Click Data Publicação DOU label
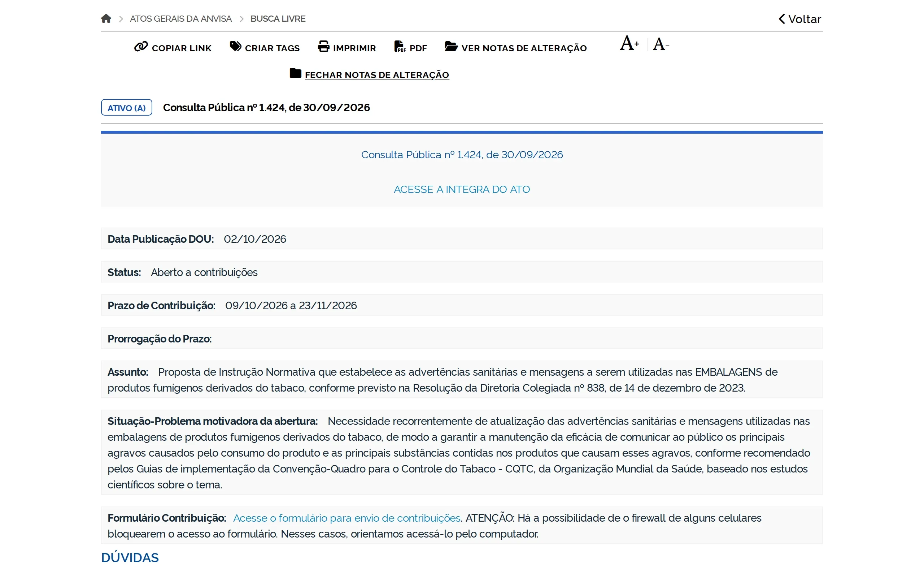The image size is (924, 578). (160, 239)
